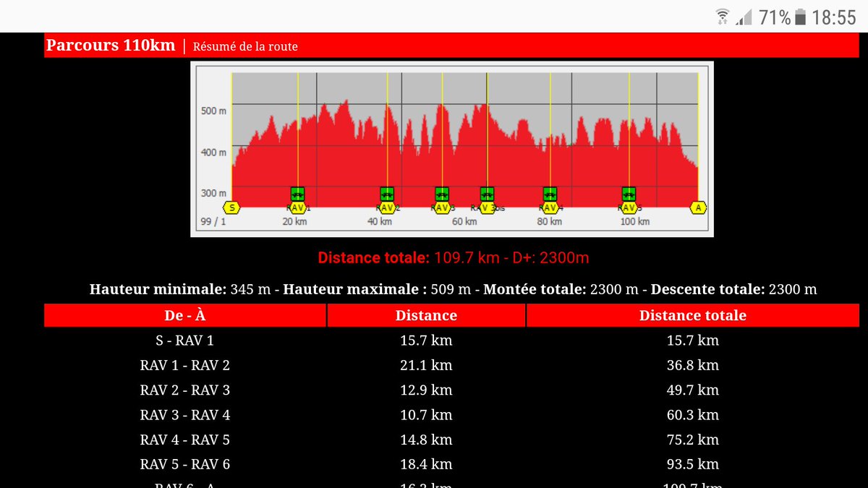The image size is (868, 488).
Task: Tap the cellular signal icon
Action: (x=745, y=17)
